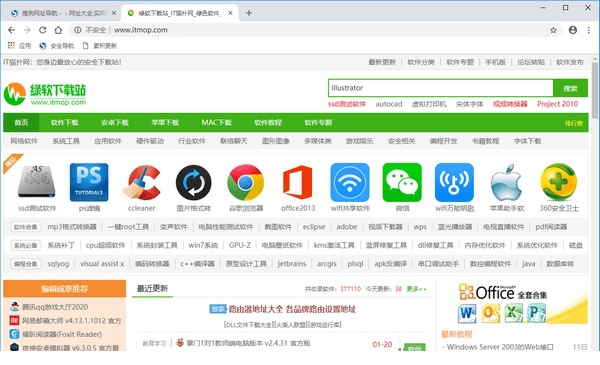This screenshot has width=600, height=365.
Task: Add a new tab with plus button
Action: click(249, 13)
